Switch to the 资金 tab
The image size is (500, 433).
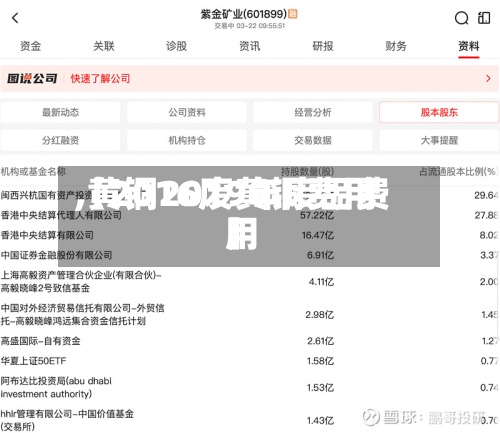click(x=30, y=46)
